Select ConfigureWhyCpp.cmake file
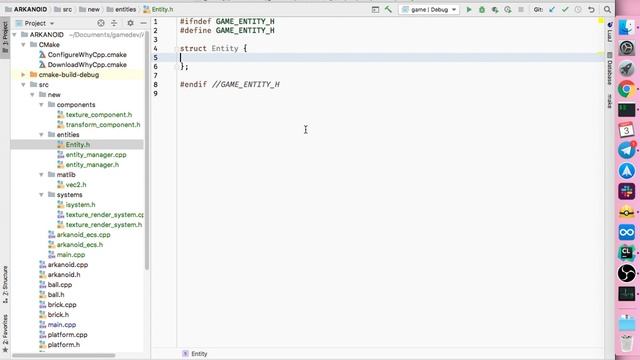The height and width of the screenshot is (360, 640). [x=87, y=55]
